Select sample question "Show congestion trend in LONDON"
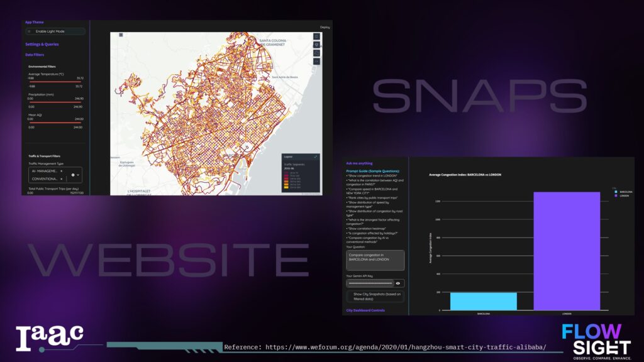The width and height of the screenshot is (644, 362). [x=372, y=176]
